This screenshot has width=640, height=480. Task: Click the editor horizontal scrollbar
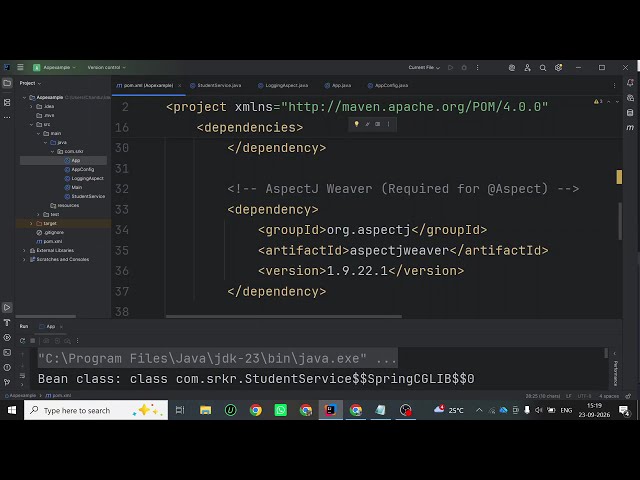coord(284,316)
